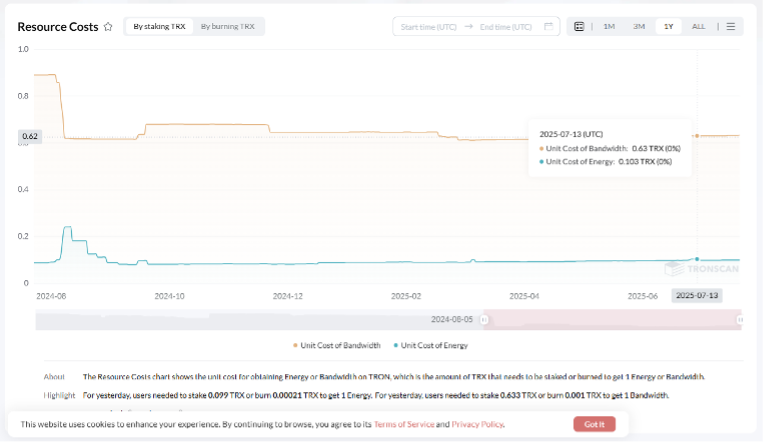Open the Terms of Service link

coord(404,424)
